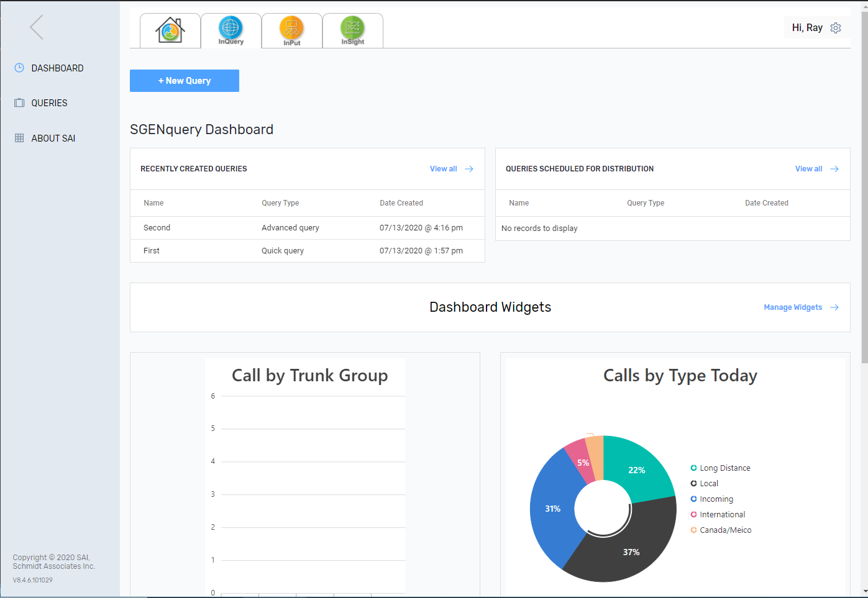Toggle Long Distance legend item
This screenshot has height=598, width=868.
(721, 468)
